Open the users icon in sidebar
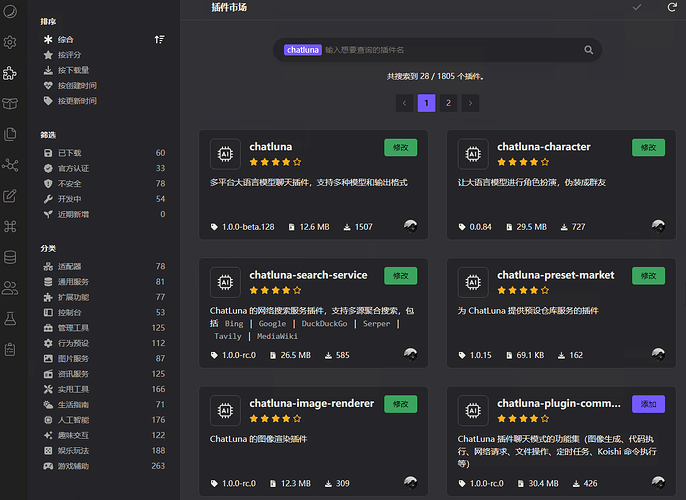 tap(10, 288)
